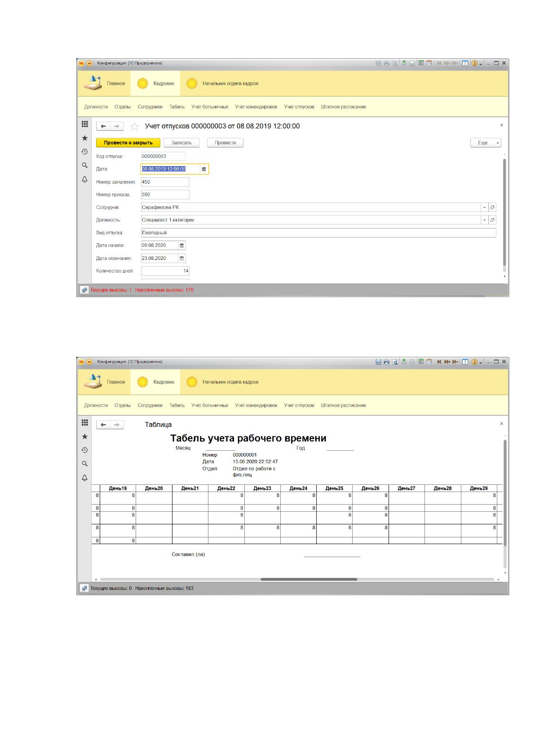The image size is (535, 756).
Task: Open the calculator icon in top window title bar
Action: 421,63
